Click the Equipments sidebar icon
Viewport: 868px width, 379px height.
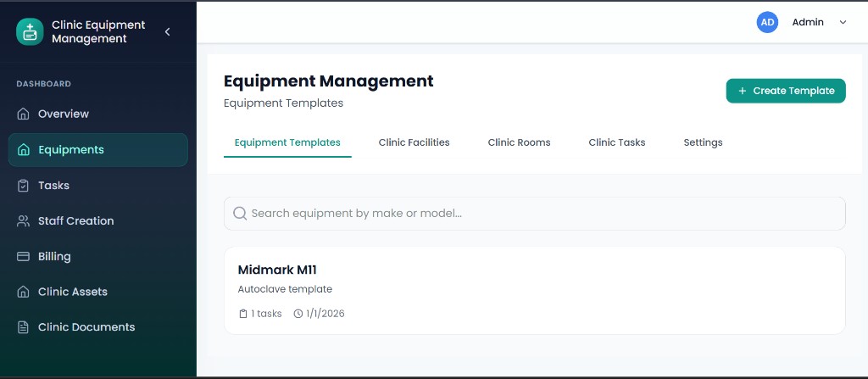23,149
